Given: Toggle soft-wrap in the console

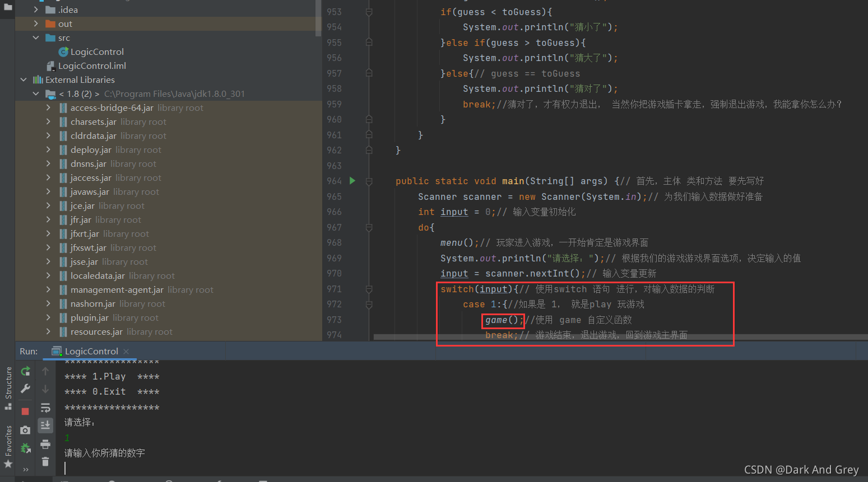Looking at the screenshot, I should 45,408.
